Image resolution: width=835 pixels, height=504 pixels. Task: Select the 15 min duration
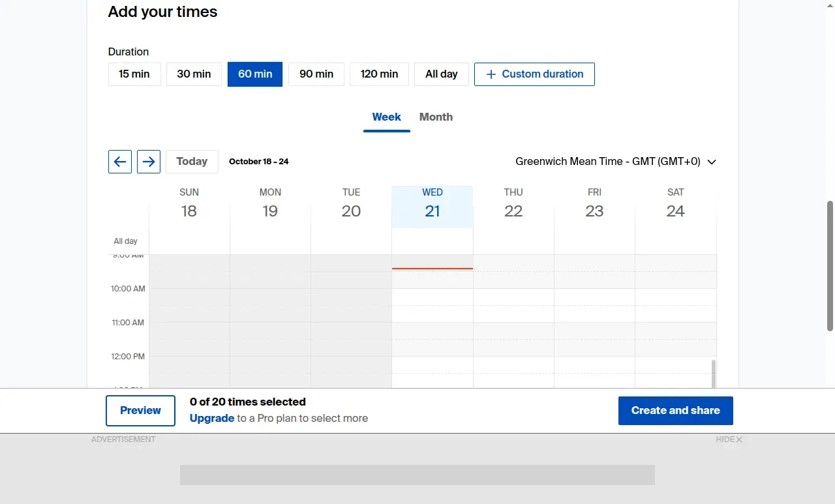[134, 74]
